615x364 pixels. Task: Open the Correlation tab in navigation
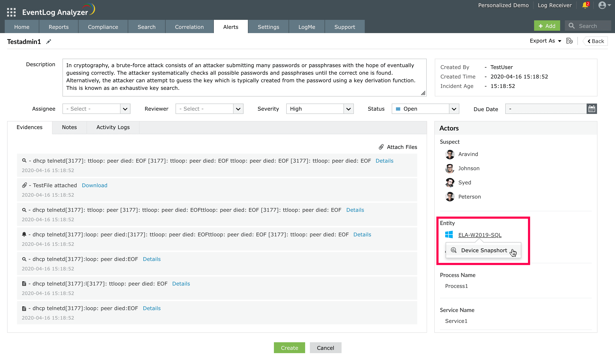click(x=189, y=27)
